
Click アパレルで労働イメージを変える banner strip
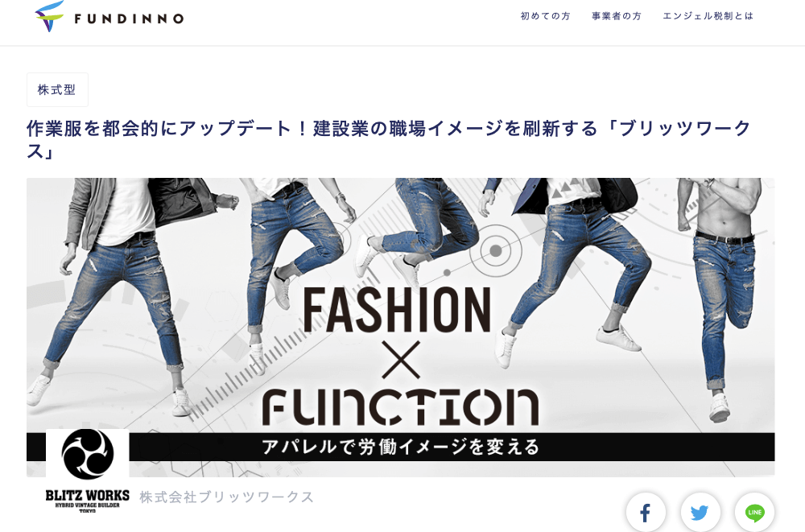pyautogui.click(x=400, y=447)
